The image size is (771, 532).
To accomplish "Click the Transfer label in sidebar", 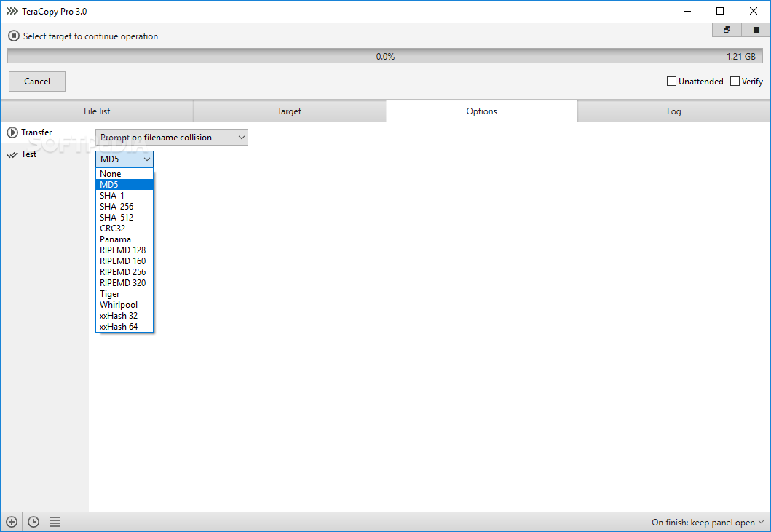I will click(36, 132).
